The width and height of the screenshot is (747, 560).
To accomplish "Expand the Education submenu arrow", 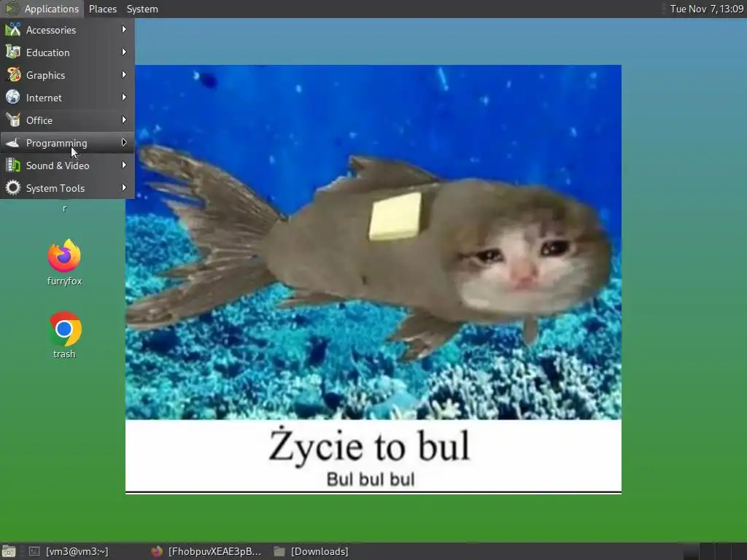I will point(124,52).
